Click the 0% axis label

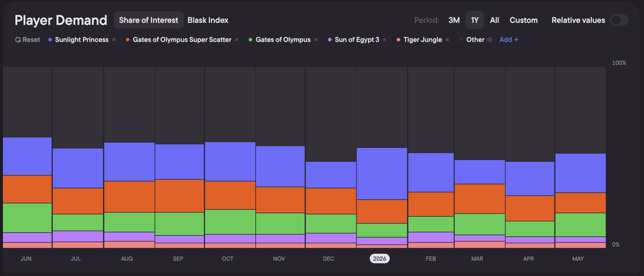616,244
